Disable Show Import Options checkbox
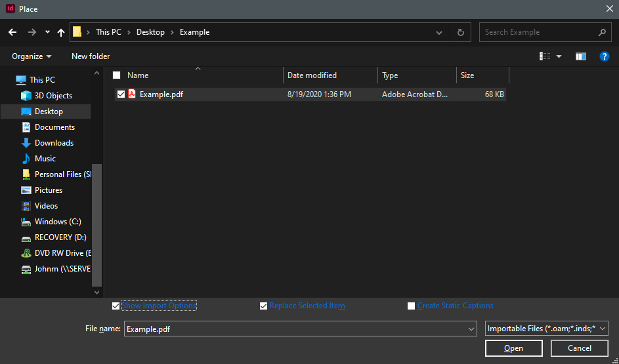The width and height of the screenshot is (619, 364). click(x=116, y=306)
